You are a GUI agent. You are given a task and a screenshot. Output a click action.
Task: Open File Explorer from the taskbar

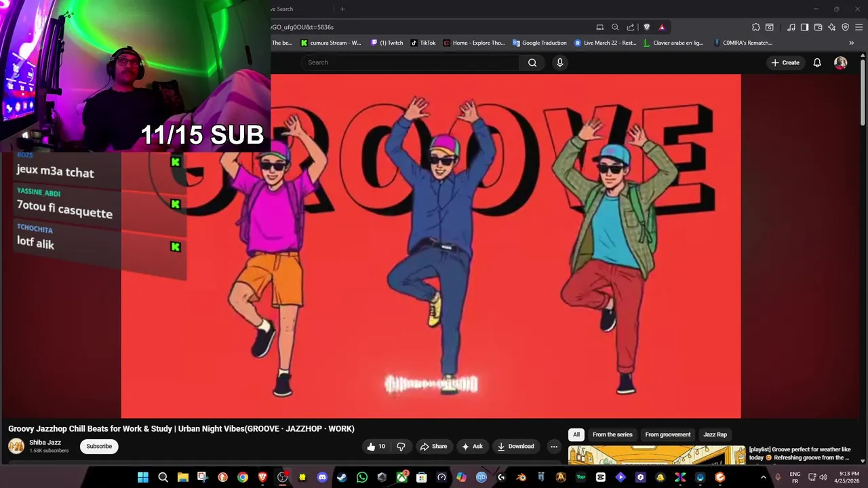point(183,477)
